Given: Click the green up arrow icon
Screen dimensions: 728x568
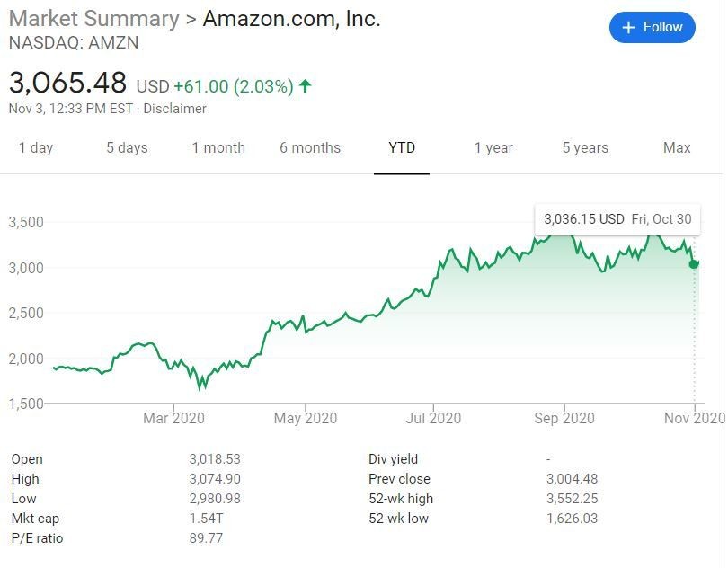Looking at the screenshot, I should 306,86.
